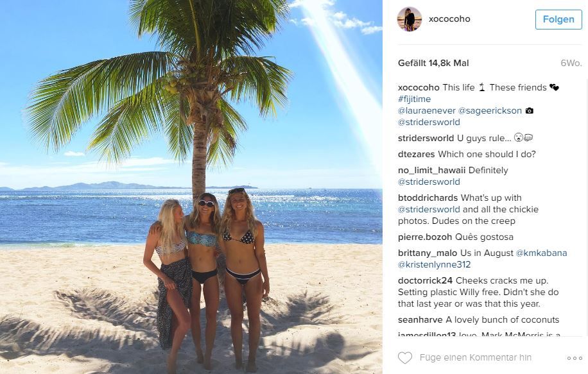The width and height of the screenshot is (588, 374).
Task: Click the heart like icon
Action: click(x=404, y=357)
